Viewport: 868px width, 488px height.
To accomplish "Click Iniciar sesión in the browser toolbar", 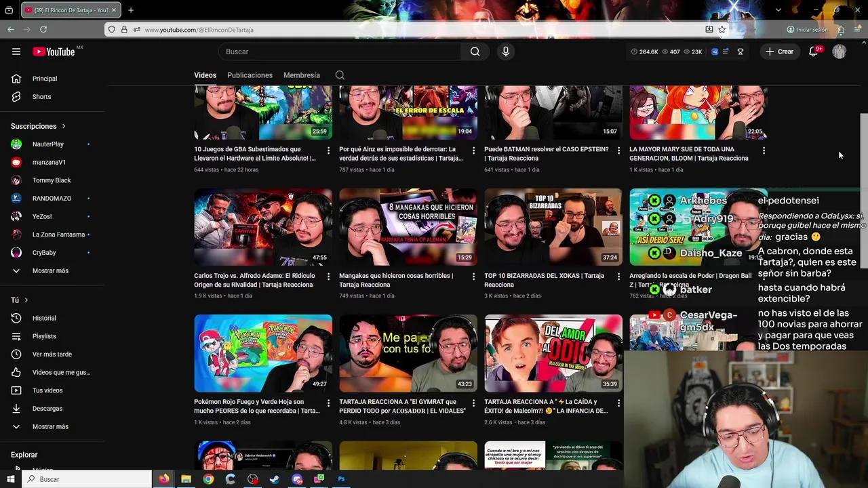I will pyautogui.click(x=807, y=29).
